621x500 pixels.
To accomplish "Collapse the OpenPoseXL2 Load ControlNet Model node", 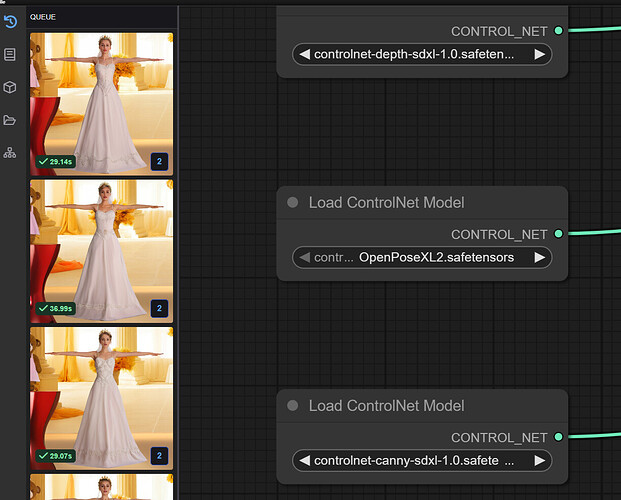I will click(293, 202).
